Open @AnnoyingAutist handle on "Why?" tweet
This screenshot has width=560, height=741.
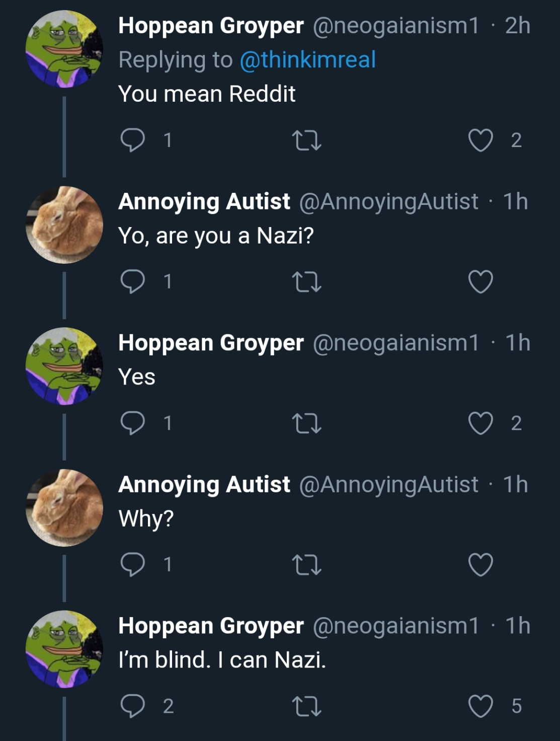(388, 484)
